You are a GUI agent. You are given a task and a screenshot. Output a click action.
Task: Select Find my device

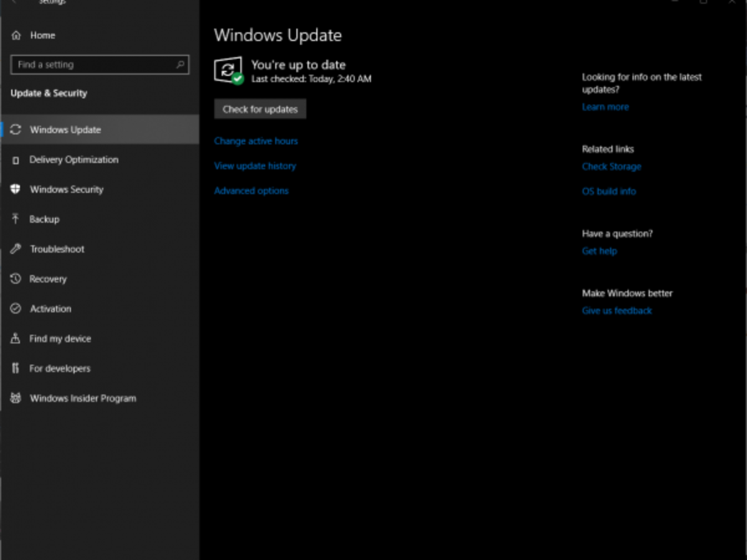point(100,338)
